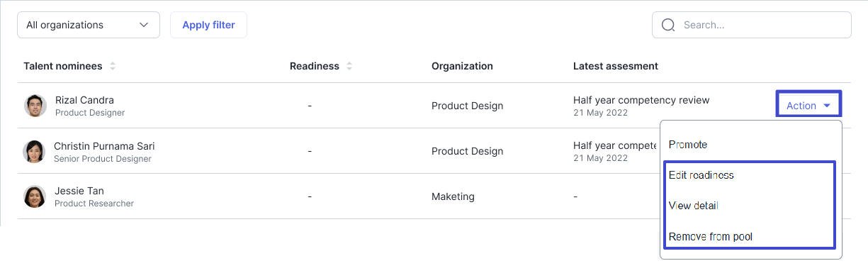This screenshot has width=868, height=278.
Task: Choose Edit readiness menu option
Action: (701, 175)
